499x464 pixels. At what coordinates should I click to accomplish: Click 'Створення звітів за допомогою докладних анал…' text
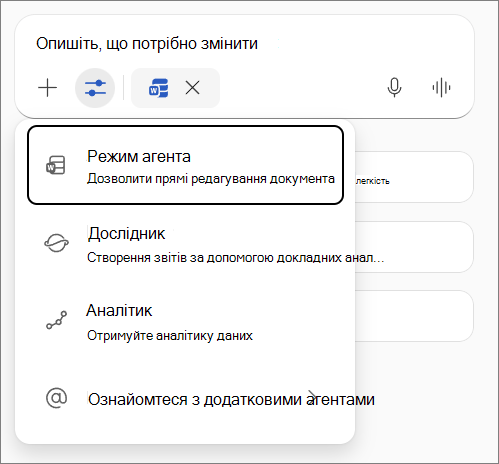click(x=235, y=258)
